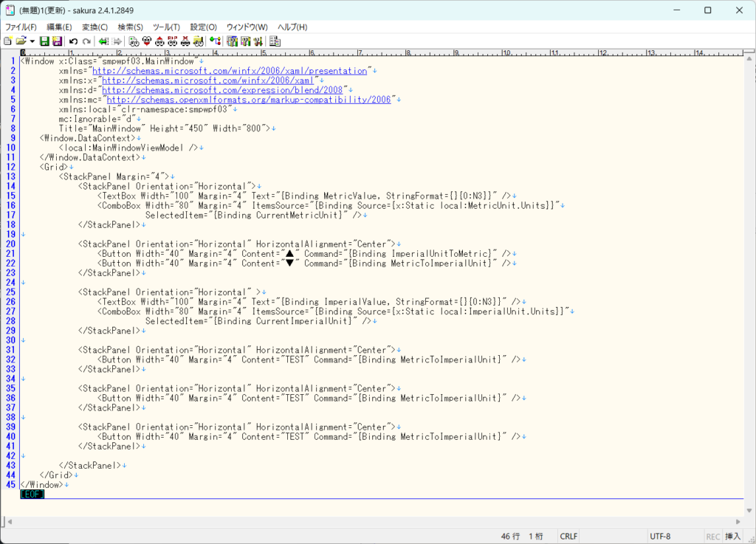
Task: Find next with the downward arrow binoculars icon
Action: point(147,41)
